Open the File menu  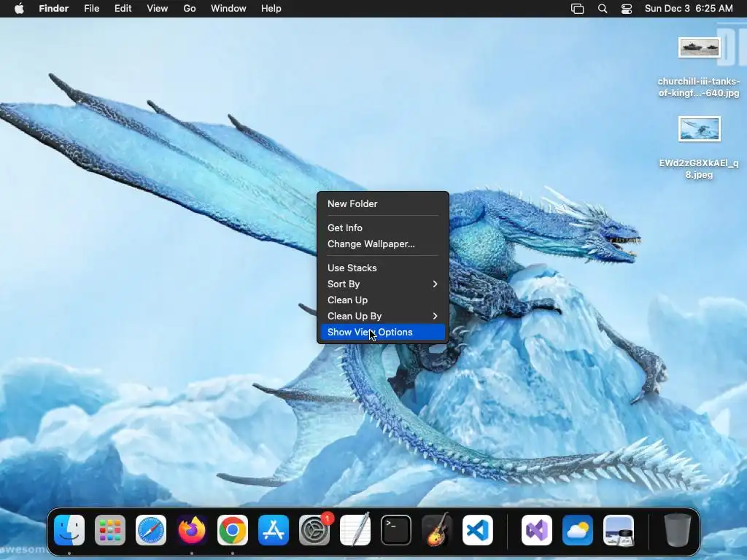tap(91, 9)
